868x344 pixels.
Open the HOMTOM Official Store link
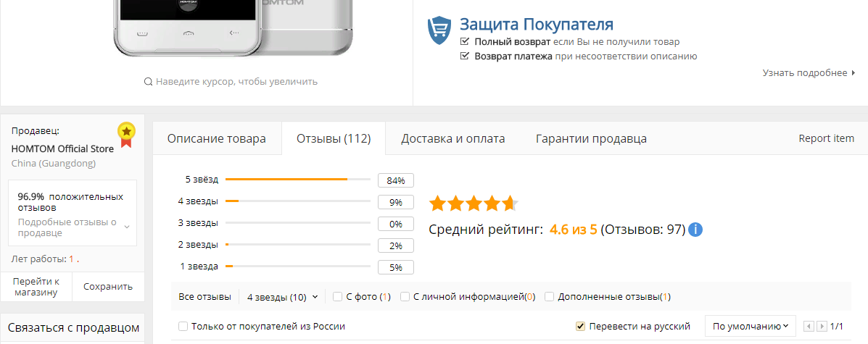pos(62,148)
